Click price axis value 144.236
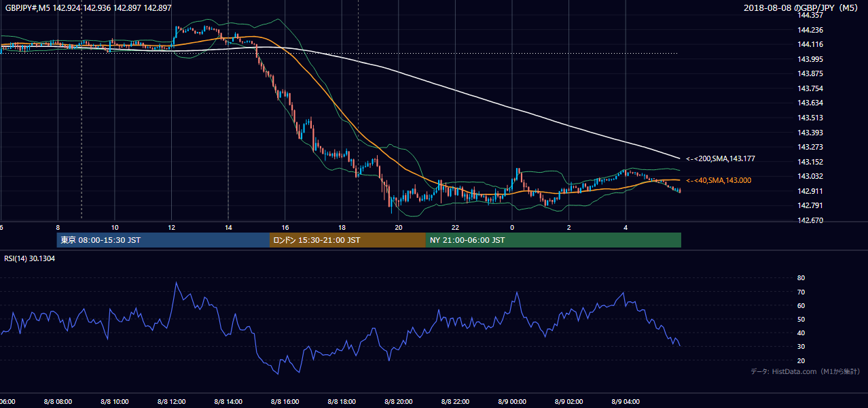The width and height of the screenshot is (868, 408). [x=810, y=30]
